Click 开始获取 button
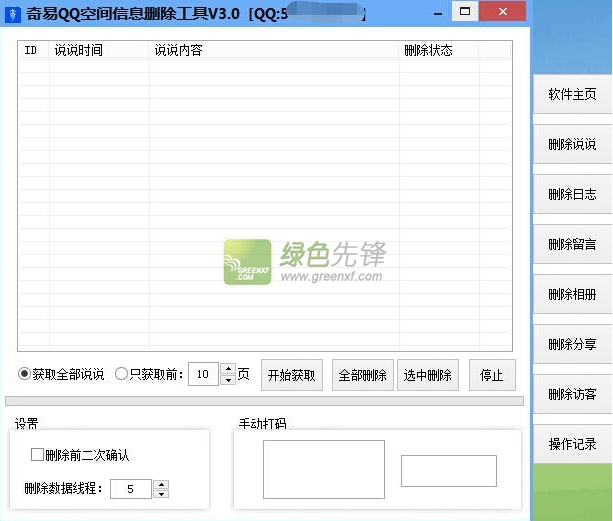The width and height of the screenshot is (613, 521). click(292, 375)
